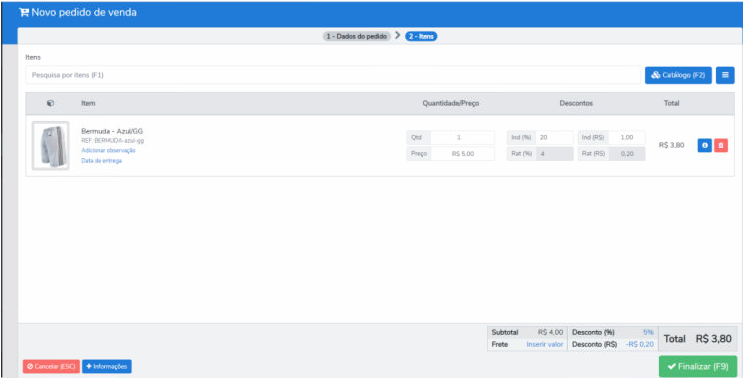The image size is (743, 378).
Task: Click Adicionar observação link
Action: click(109, 150)
